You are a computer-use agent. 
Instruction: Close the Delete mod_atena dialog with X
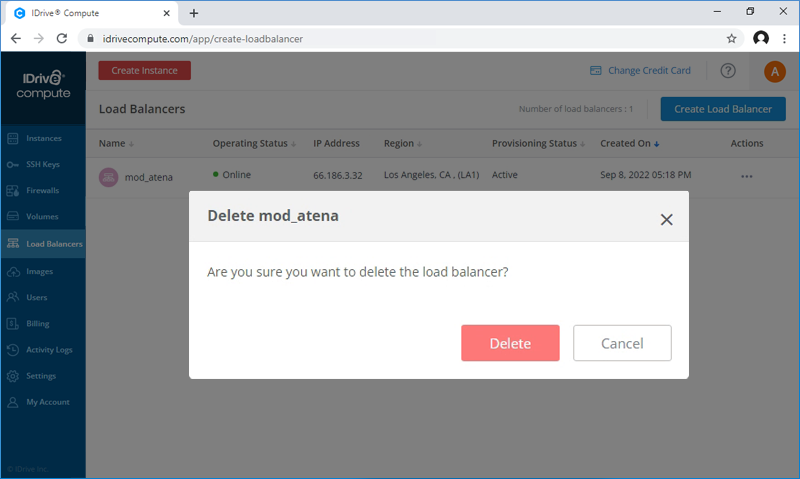click(666, 220)
